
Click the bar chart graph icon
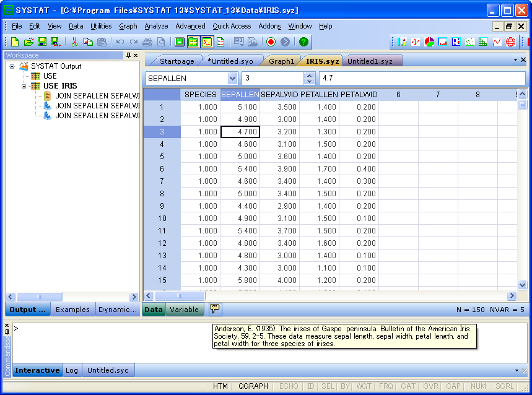click(402, 41)
